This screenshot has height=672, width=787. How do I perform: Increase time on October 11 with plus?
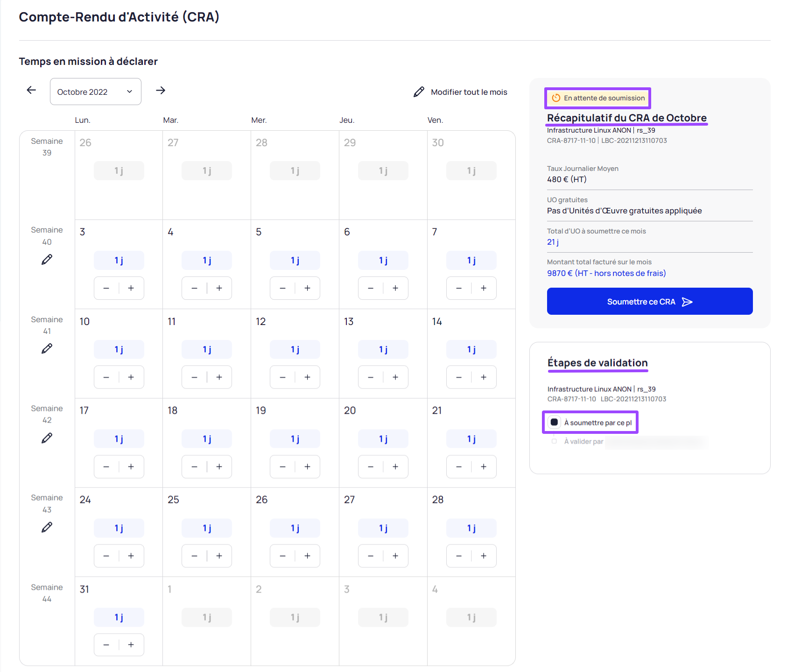click(219, 377)
